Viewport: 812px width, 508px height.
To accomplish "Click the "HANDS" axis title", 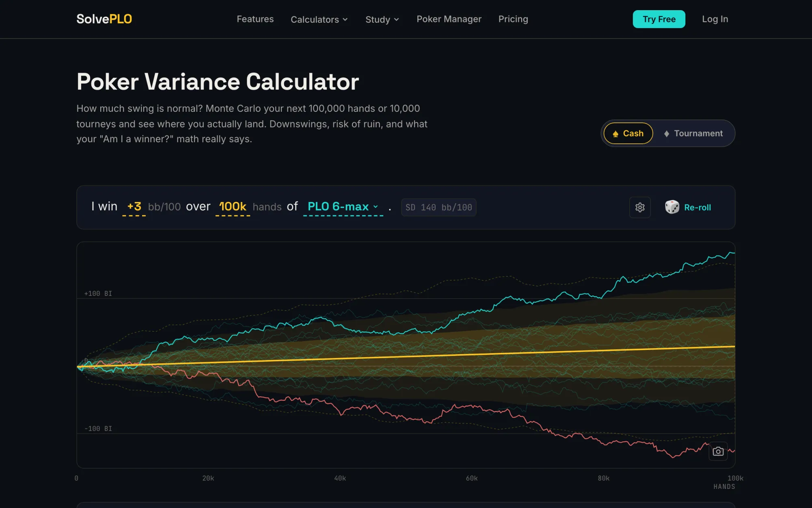I will [724, 486].
